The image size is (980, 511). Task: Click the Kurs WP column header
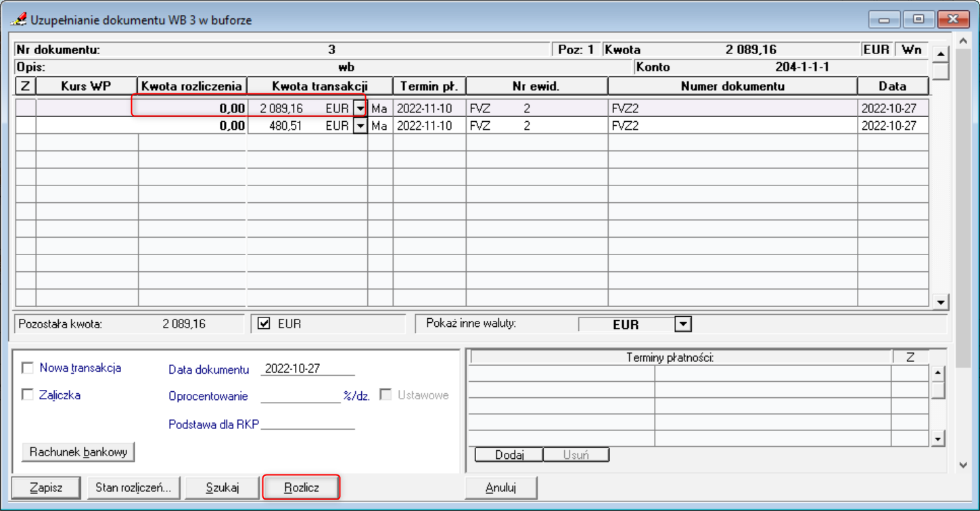[87, 86]
